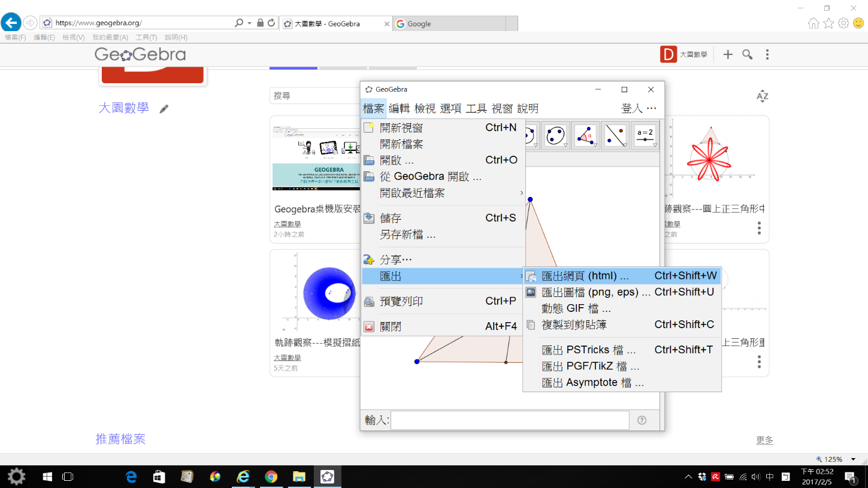Select the Ellipse tool in GeoGebra toolbar
The width and height of the screenshot is (868, 488).
555,135
